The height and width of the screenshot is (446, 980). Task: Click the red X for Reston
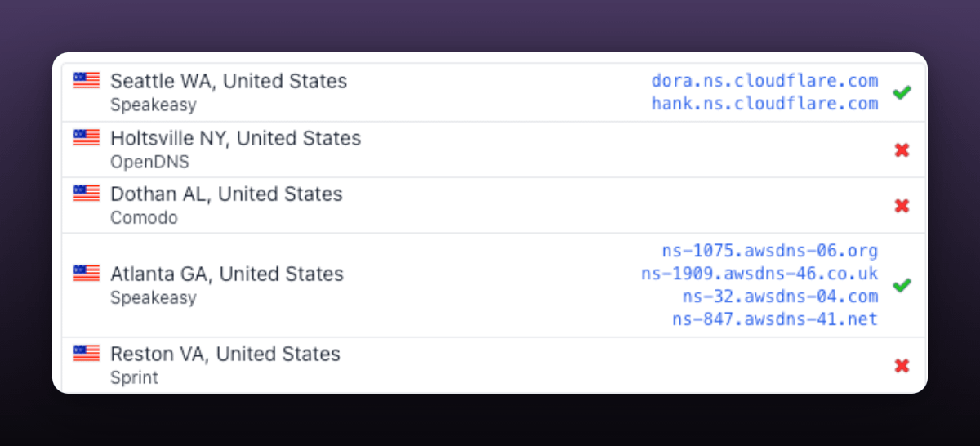pos(902,366)
